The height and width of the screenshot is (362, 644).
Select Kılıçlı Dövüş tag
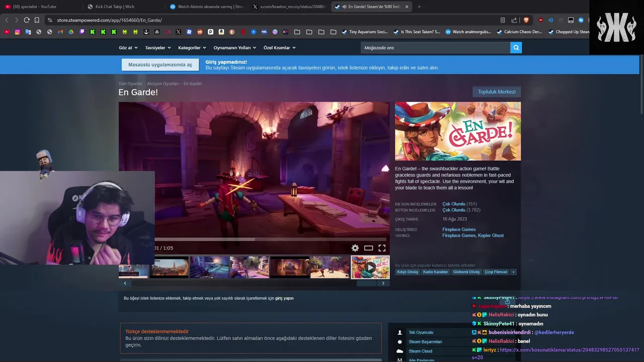click(408, 272)
